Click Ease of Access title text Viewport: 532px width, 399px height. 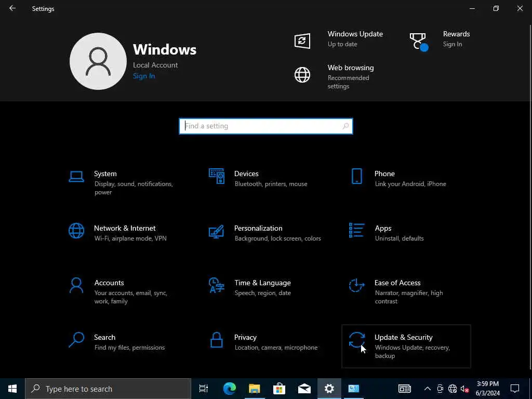coord(397,283)
